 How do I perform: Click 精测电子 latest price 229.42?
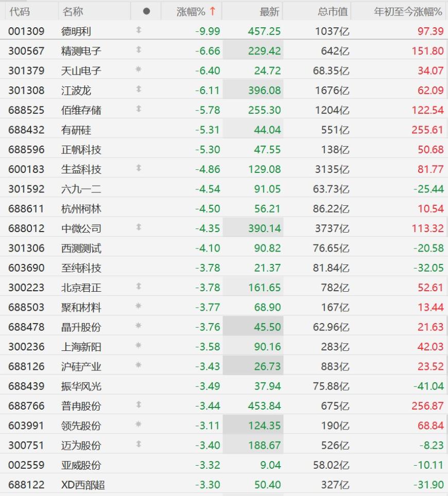pos(264,51)
